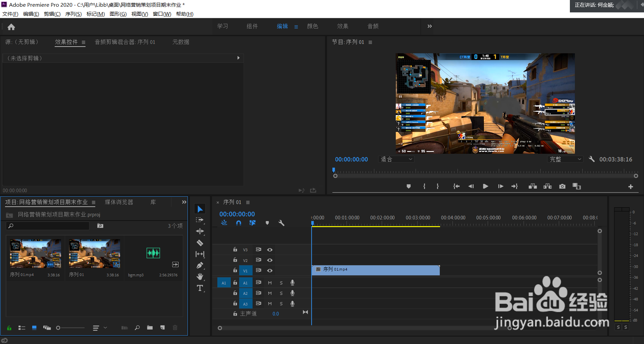Click the program monitor blue timecode
This screenshot has width=644, height=344.
coord(352,159)
